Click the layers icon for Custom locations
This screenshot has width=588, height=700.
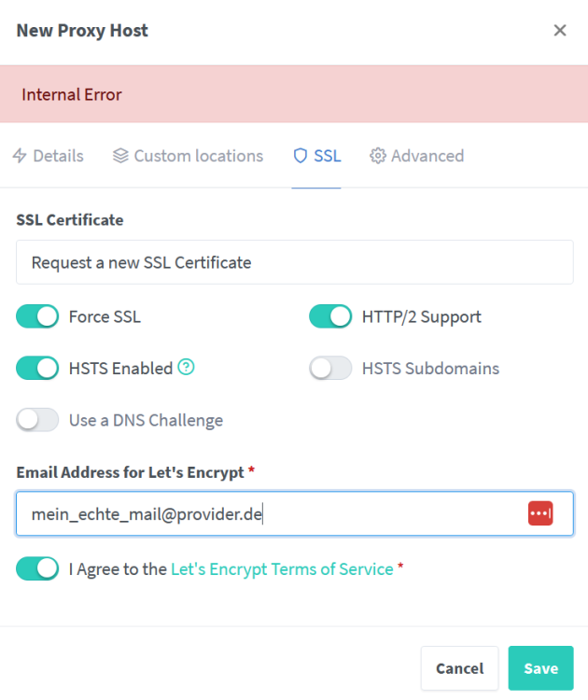(120, 156)
